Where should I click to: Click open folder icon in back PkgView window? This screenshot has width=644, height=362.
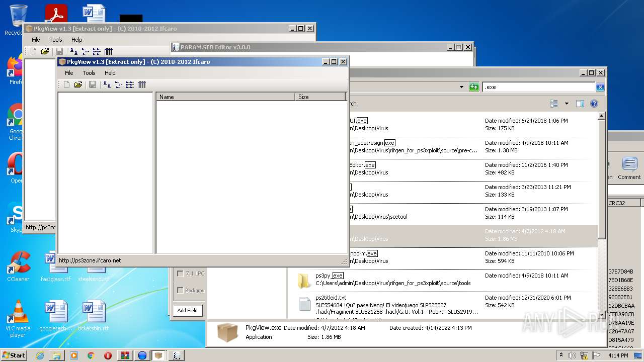click(x=45, y=51)
